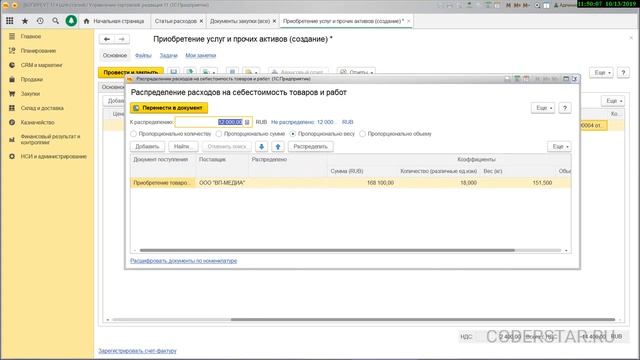Viewport: 640px width, 360px height.
Task: Go forward with the right arrow
Action: click(x=122, y=39)
